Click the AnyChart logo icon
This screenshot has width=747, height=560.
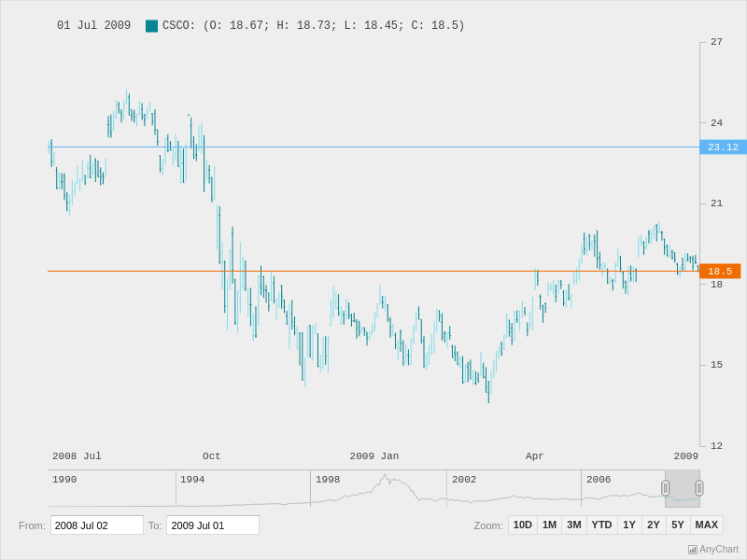693,550
